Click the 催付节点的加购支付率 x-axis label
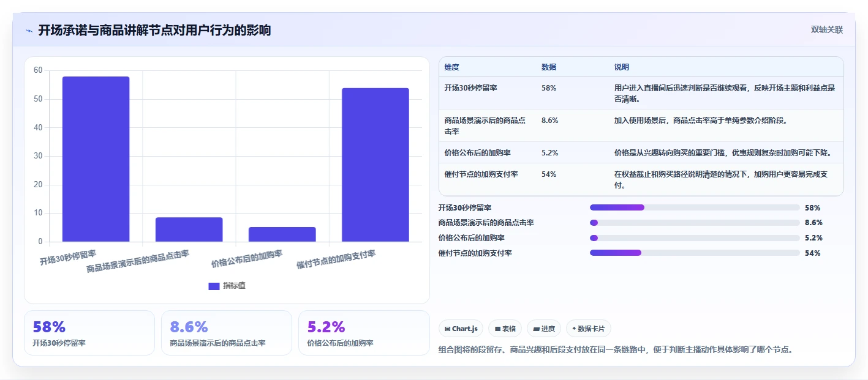The width and height of the screenshot is (868, 380). coord(336,259)
